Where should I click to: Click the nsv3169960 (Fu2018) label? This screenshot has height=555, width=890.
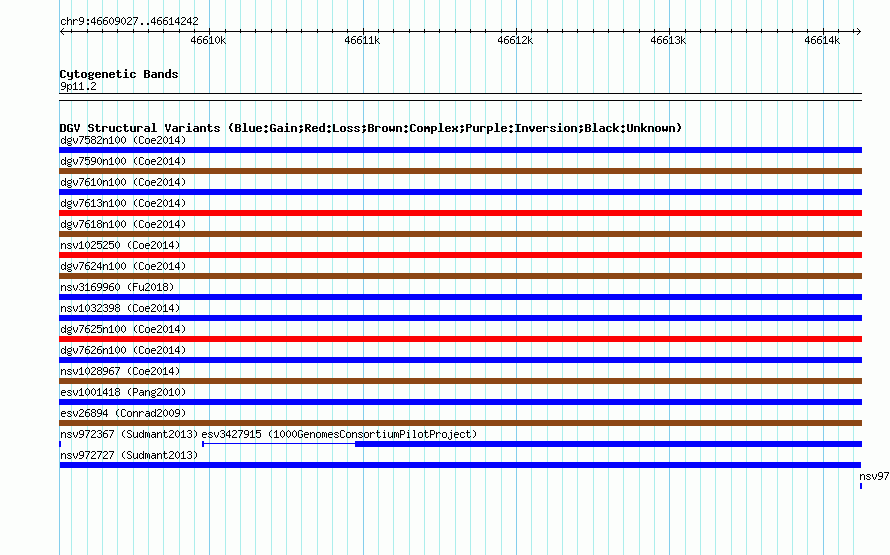[117, 287]
